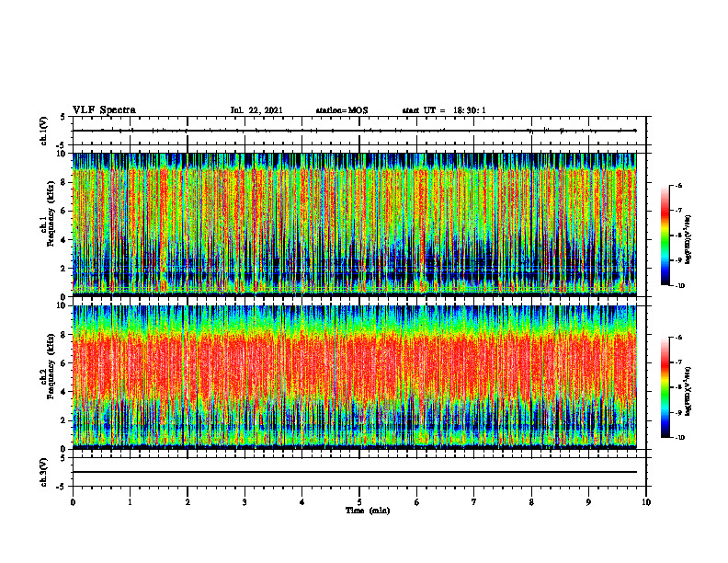This screenshot has height=563, width=728.
Task: Click the "ch.3(V)" axis label
Action: [x=44, y=472]
